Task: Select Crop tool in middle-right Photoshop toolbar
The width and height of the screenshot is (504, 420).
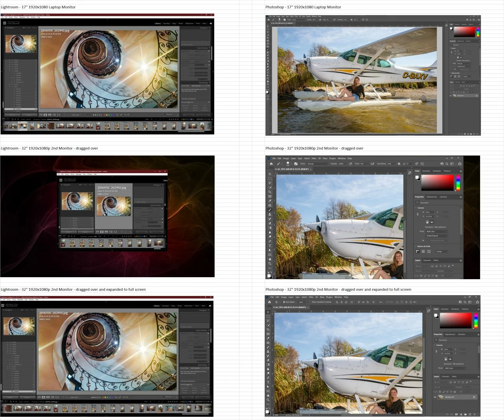Action: 270,192
